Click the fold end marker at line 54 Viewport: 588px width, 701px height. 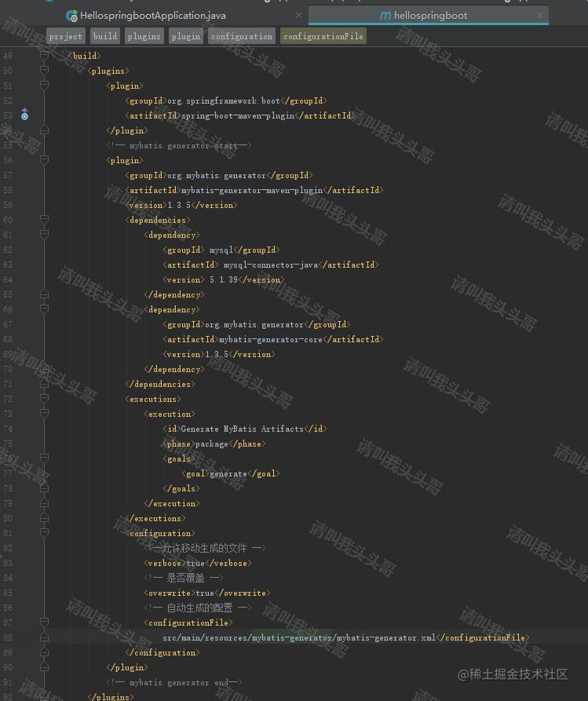click(x=44, y=130)
